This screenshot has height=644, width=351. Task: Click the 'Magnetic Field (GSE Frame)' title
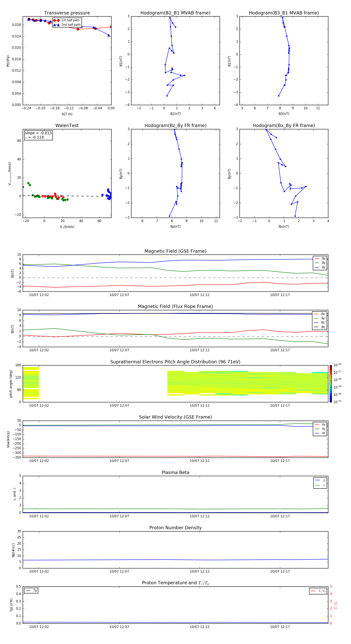(175, 251)
